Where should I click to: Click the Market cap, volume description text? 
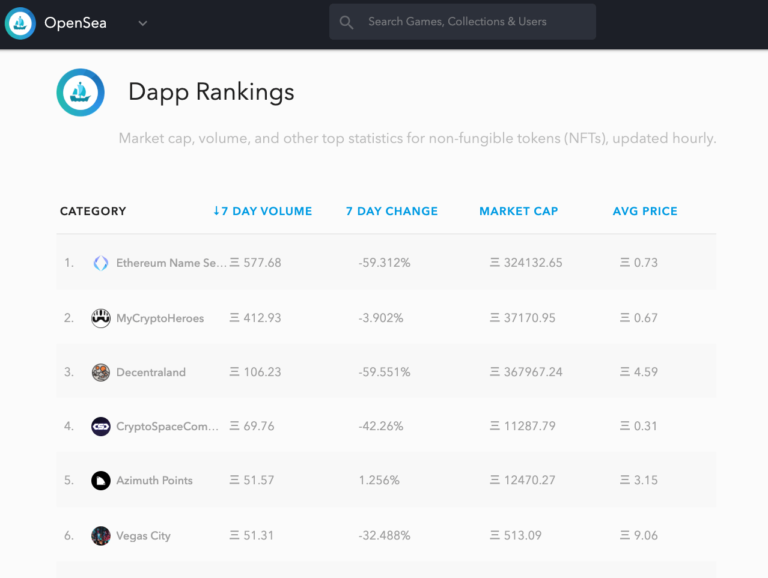pyautogui.click(x=417, y=139)
